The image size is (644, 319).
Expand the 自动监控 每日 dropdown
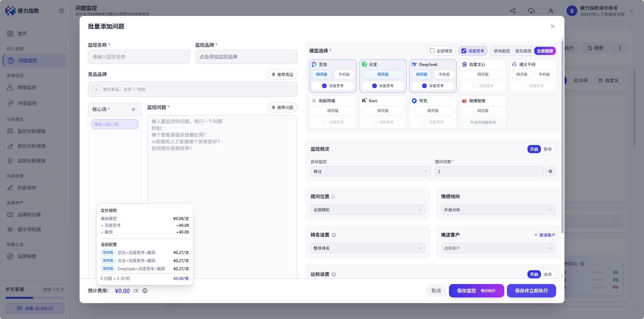coord(371,171)
